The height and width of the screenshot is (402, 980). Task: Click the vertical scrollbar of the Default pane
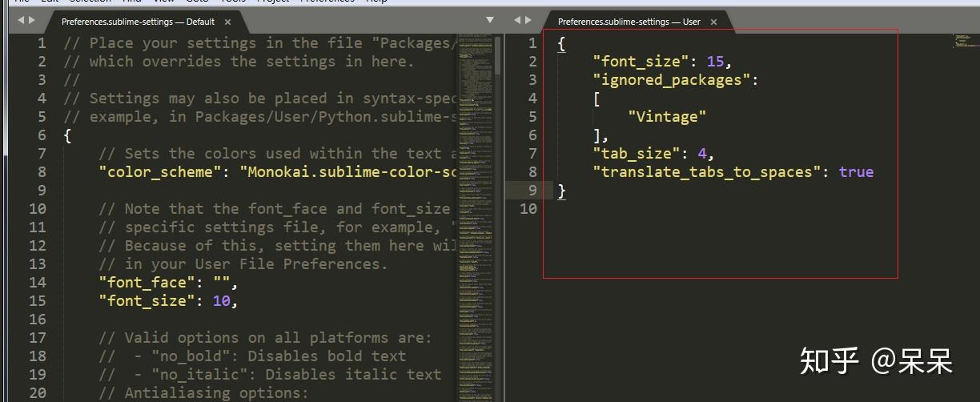499,54
